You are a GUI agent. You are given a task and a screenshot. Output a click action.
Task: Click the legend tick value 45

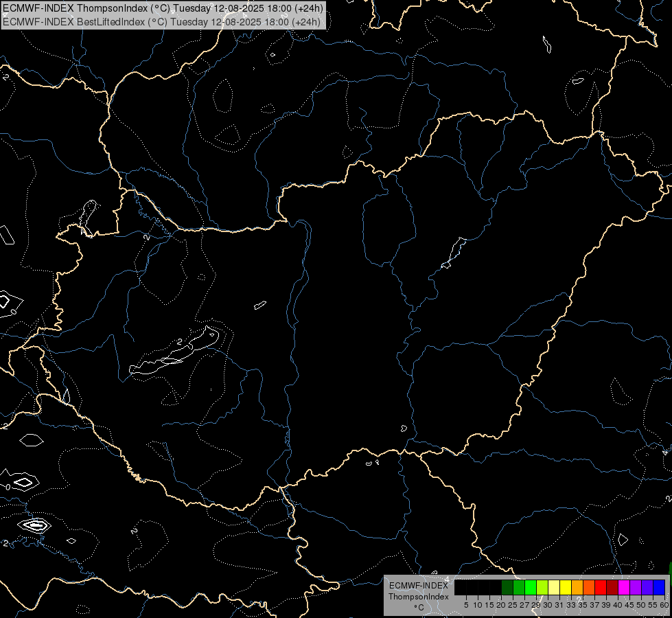click(629, 605)
